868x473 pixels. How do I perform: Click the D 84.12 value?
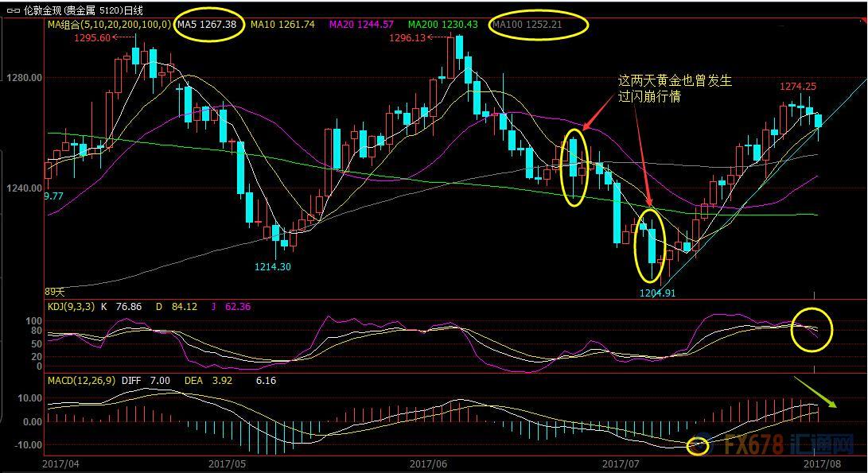[176, 307]
